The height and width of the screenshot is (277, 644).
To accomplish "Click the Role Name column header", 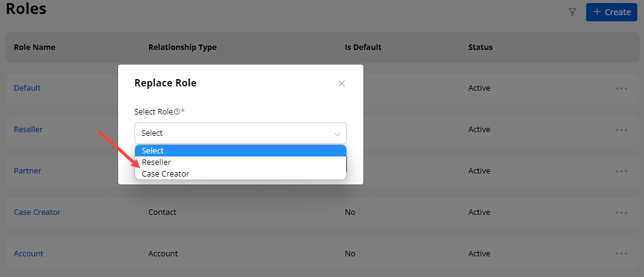I will pos(35,47).
